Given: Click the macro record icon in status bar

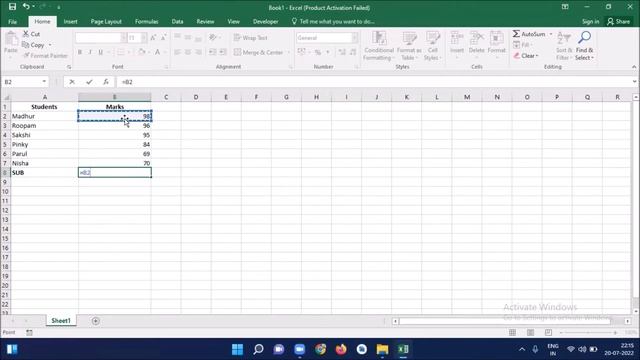Looking at the screenshot, I should (29, 333).
